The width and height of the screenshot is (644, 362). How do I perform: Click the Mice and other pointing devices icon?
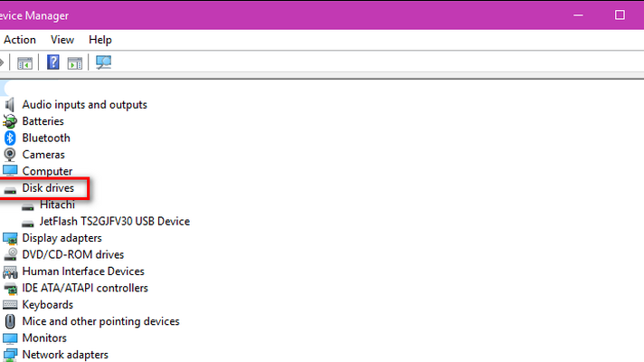tap(10, 321)
